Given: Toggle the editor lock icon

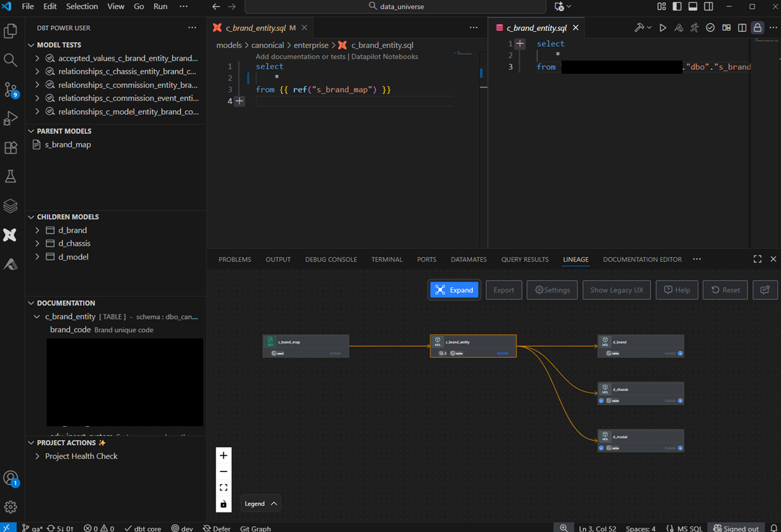Looking at the screenshot, I should point(757,27).
